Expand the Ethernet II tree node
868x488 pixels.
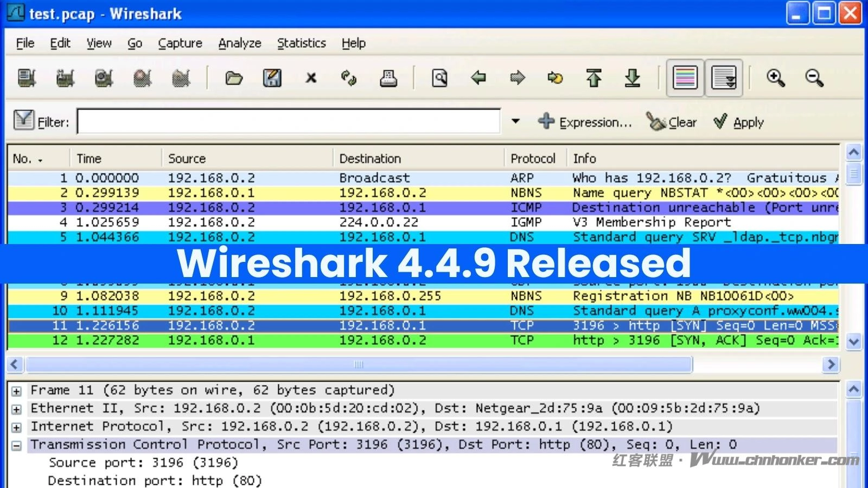point(17,409)
